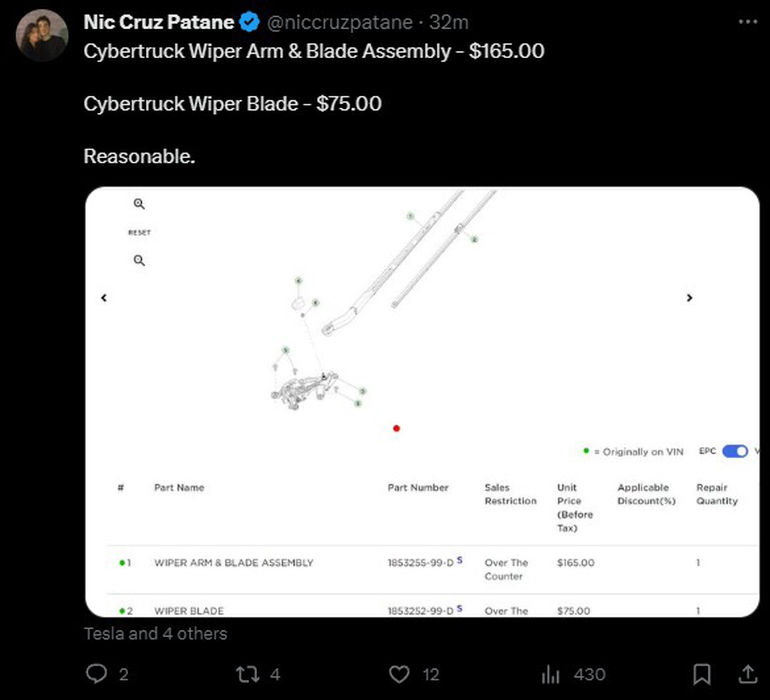The width and height of the screenshot is (770, 700).
Task: Repost this tweet
Action: (248, 674)
